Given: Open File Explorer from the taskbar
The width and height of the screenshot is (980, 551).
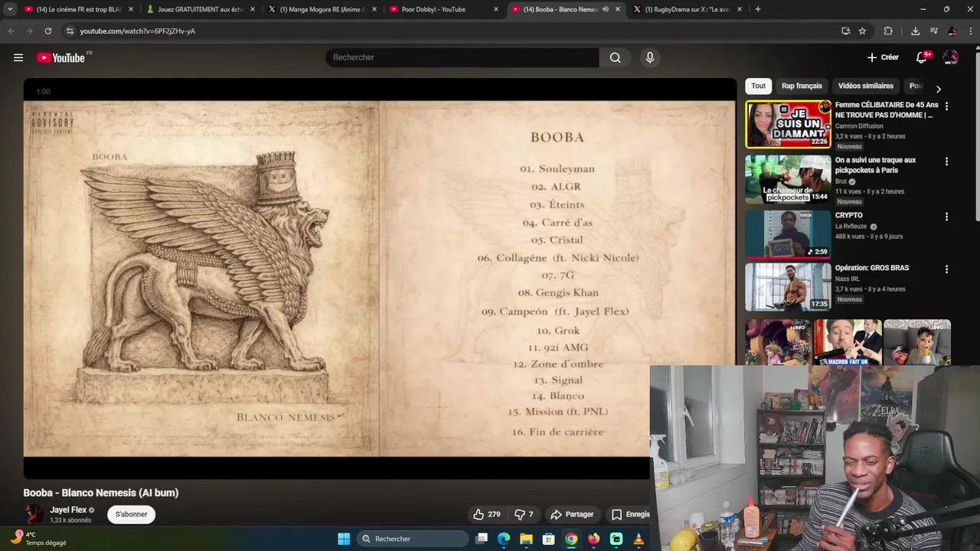Looking at the screenshot, I should [x=526, y=539].
